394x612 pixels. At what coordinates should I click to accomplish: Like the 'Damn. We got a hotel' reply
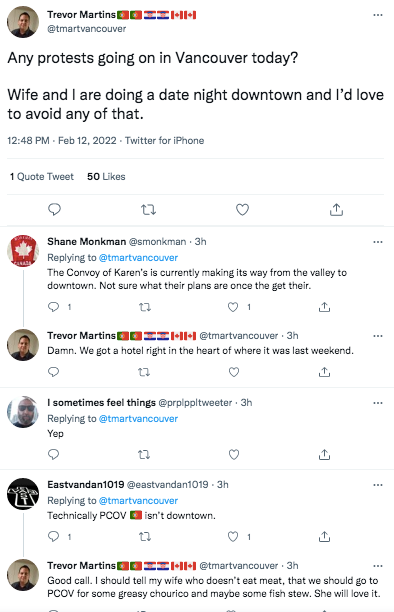pos(234,372)
